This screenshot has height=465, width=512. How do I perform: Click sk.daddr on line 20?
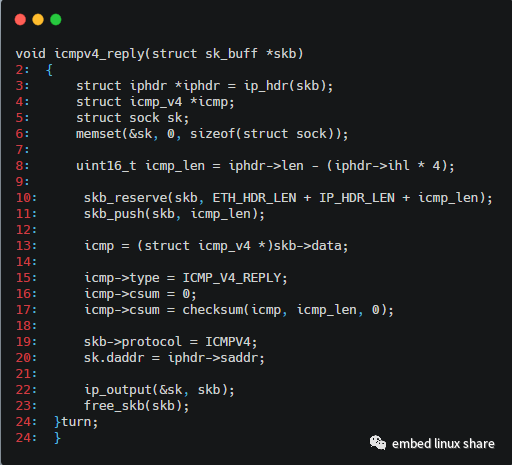pos(114,358)
